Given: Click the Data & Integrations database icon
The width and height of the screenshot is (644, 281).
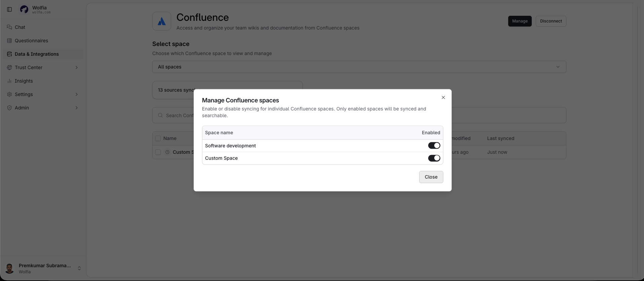Looking at the screenshot, I should pos(9,54).
